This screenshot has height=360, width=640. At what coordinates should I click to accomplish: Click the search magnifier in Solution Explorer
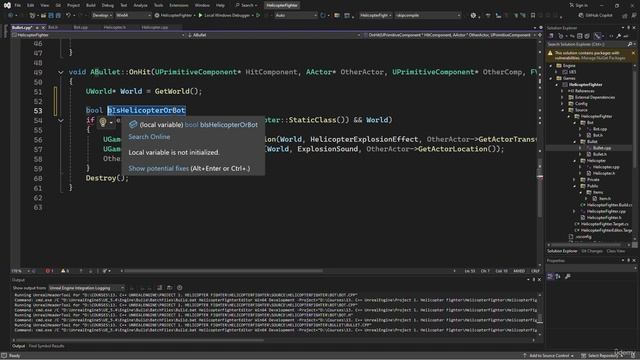(x=629, y=44)
